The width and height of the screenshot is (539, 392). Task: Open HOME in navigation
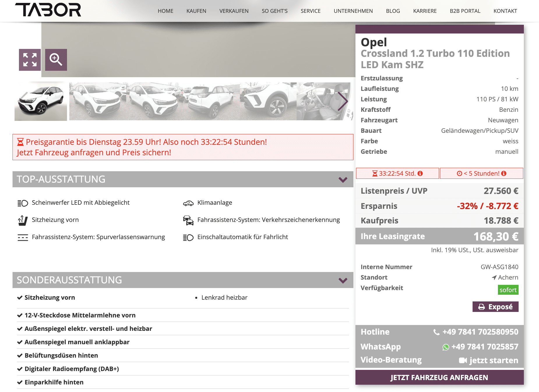pos(165,11)
